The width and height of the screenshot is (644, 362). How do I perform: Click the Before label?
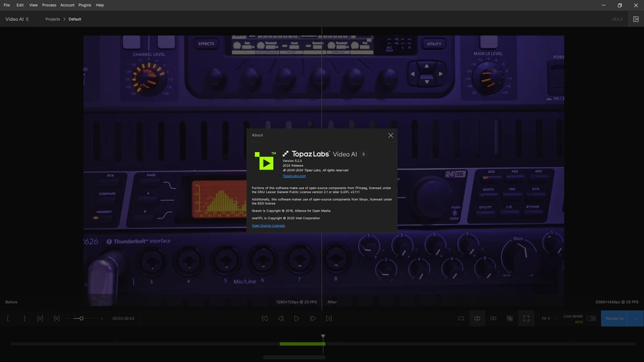tap(11, 302)
